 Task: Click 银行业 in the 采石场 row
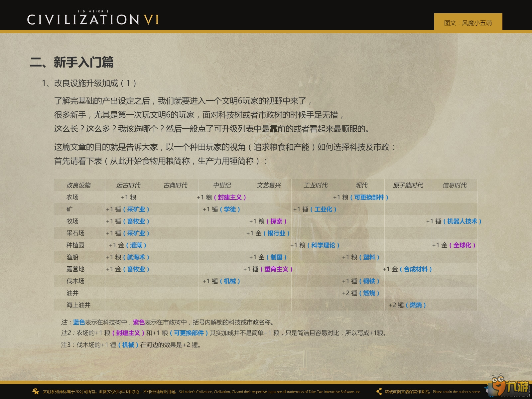point(276,233)
